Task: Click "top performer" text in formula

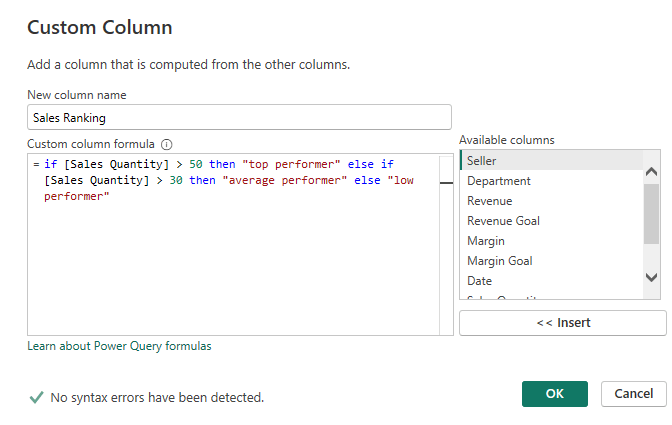Action: click(x=291, y=164)
